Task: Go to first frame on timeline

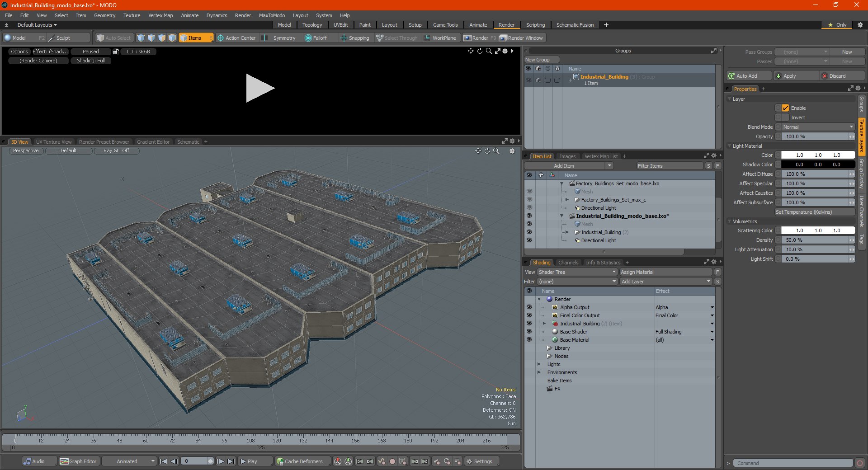Action: point(164,461)
